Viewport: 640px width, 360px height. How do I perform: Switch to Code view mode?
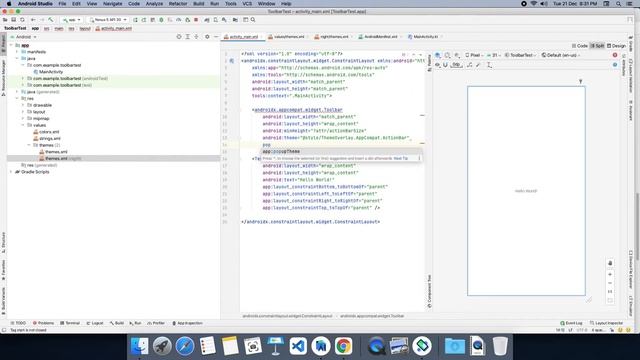(580, 46)
